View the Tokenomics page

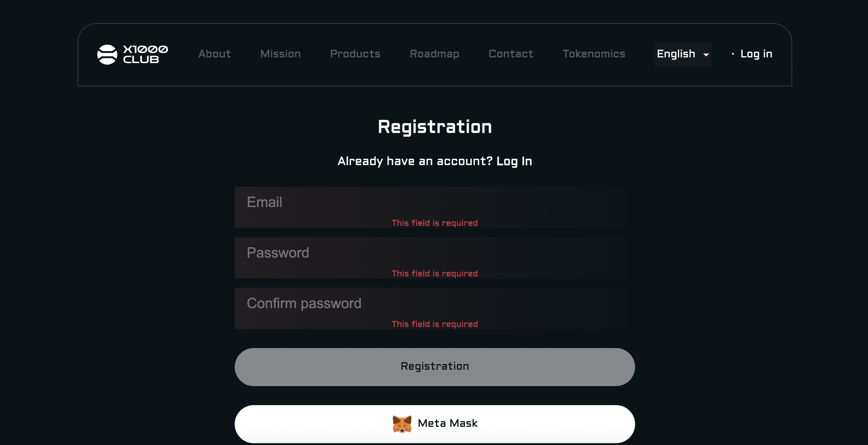[x=594, y=54]
